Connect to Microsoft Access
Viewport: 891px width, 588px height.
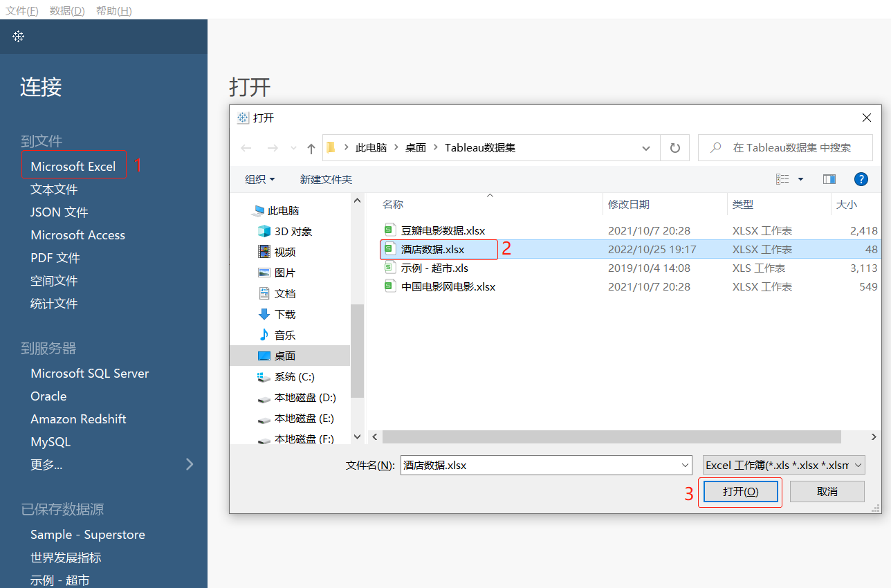[77, 235]
